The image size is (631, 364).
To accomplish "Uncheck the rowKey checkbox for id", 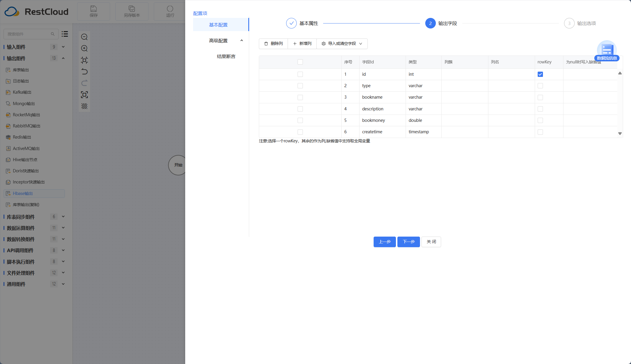I will [x=540, y=74].
